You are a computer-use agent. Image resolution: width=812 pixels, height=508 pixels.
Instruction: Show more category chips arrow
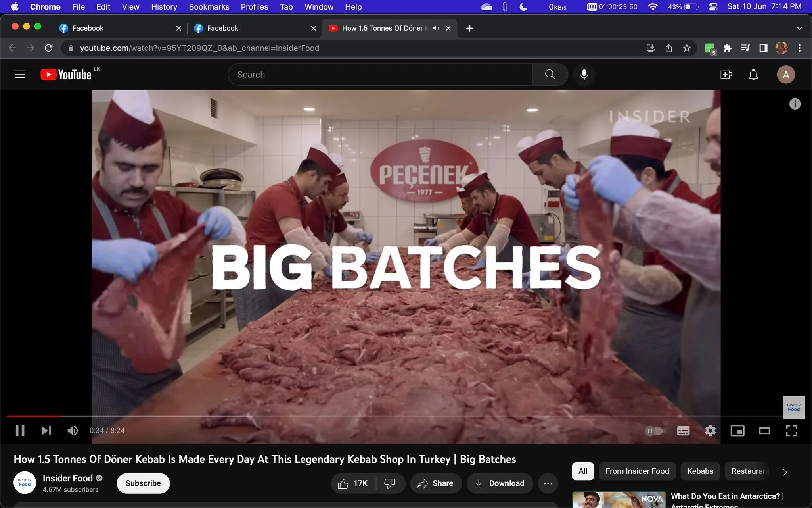pos(785,471)
